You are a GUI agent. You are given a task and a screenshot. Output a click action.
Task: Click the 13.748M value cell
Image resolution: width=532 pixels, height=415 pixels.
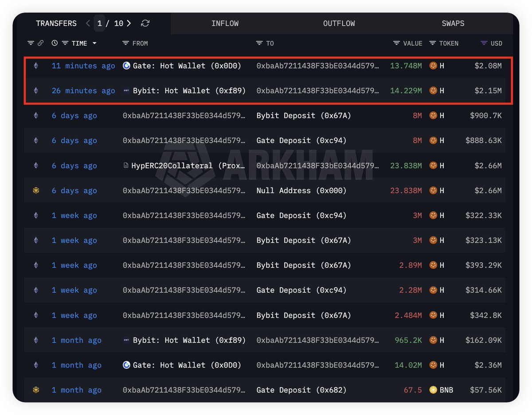pos(406,66)
